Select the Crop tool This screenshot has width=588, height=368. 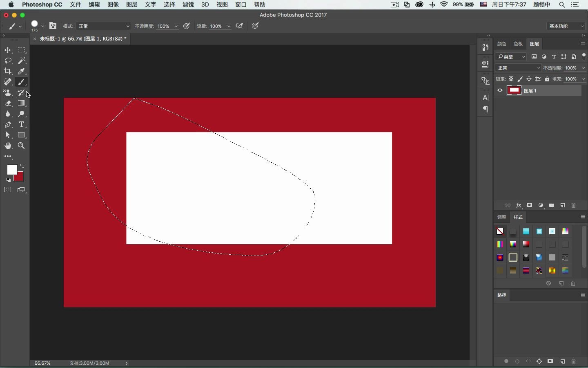click(x=8, y=71)
